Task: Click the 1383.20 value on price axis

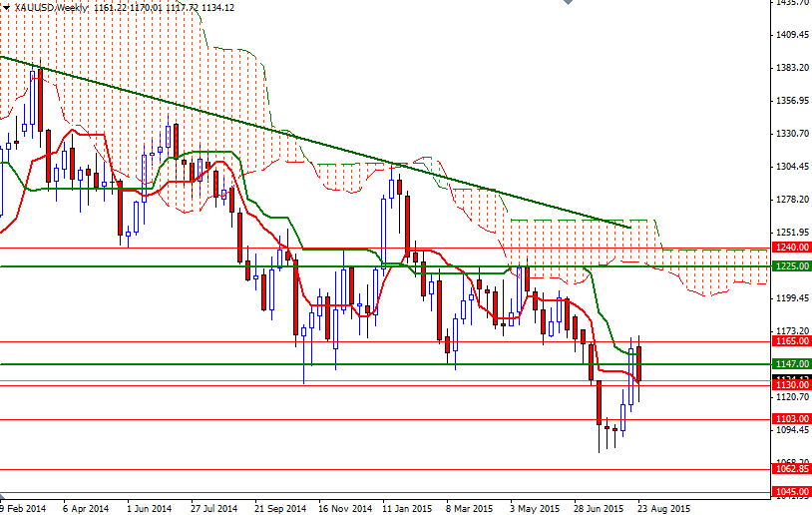Action: [791, 67]
